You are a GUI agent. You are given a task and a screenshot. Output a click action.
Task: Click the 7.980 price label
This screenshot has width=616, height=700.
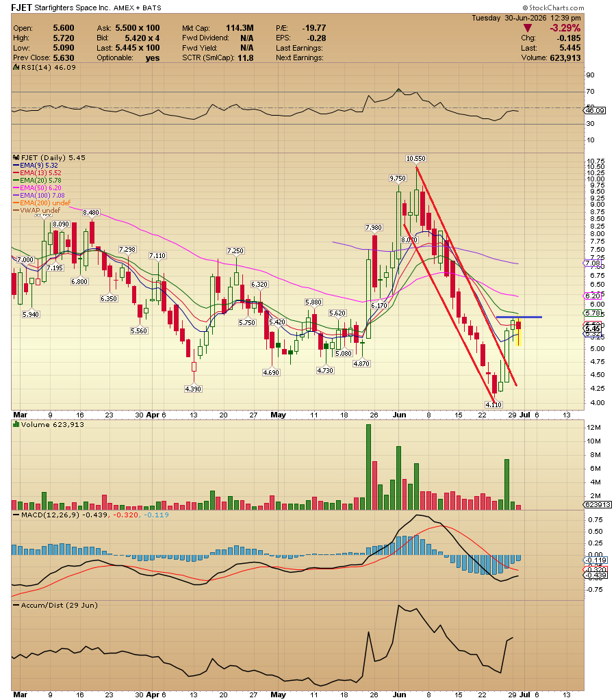[374, 227]
